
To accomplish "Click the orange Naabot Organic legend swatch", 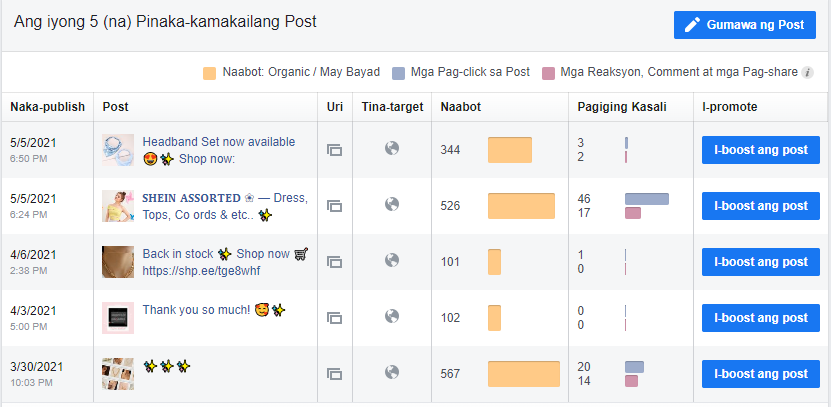I will pos(209,73).
